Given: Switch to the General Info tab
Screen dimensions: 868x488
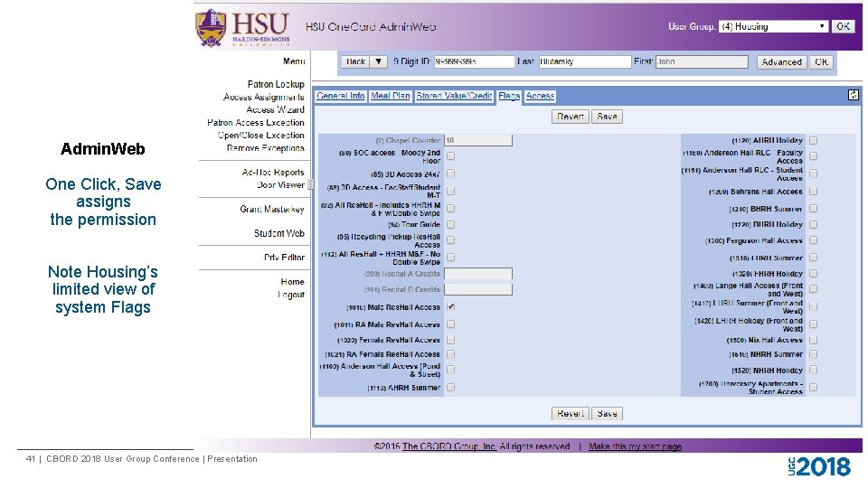Looking at the screenshot, I should [x=341, y=96].
